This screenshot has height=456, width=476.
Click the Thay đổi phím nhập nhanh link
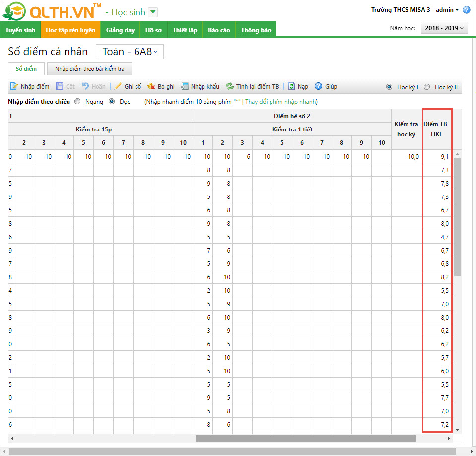[x=280, y=102]
